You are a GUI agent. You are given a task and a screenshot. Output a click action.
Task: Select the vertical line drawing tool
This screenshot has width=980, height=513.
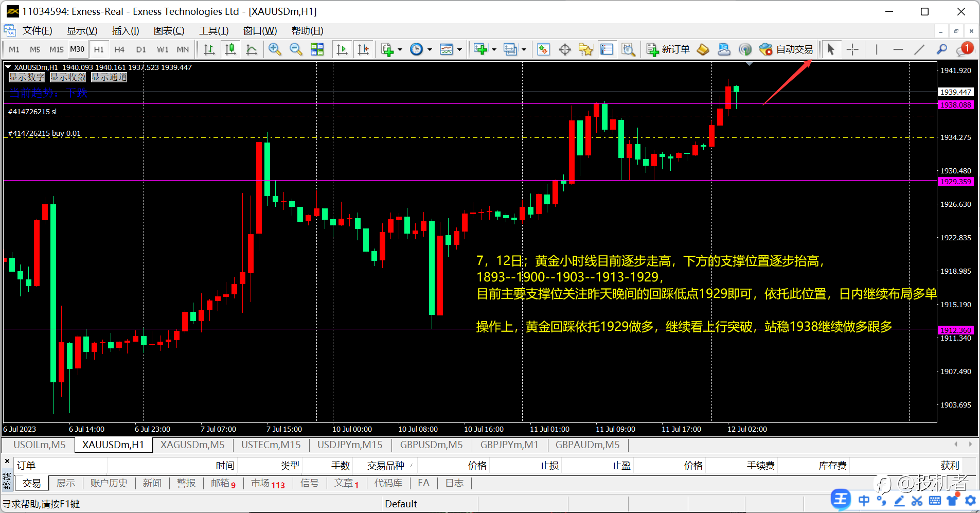pyautogui.click(x=877, y=49)
